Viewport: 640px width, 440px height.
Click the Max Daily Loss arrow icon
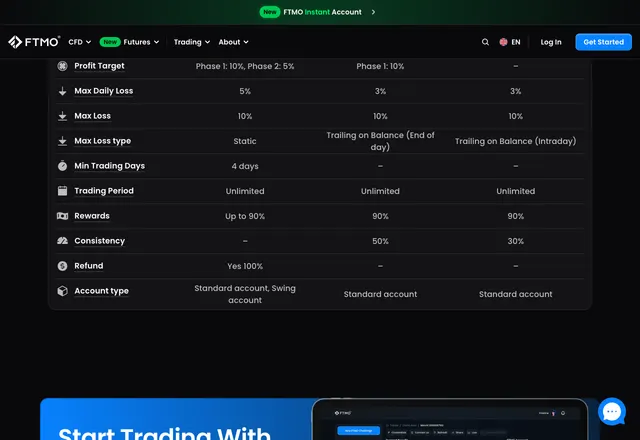(62, 91)
